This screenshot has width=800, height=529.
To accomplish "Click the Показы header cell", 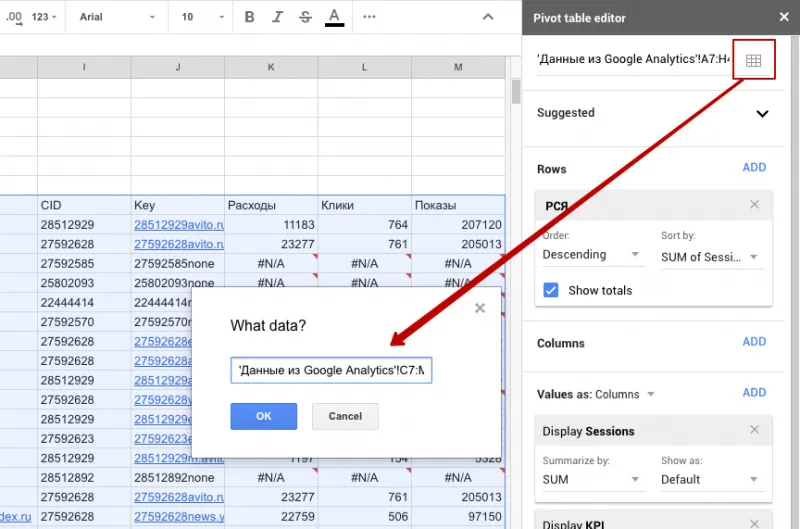I will pyautogui.click(x=458, y=205).
